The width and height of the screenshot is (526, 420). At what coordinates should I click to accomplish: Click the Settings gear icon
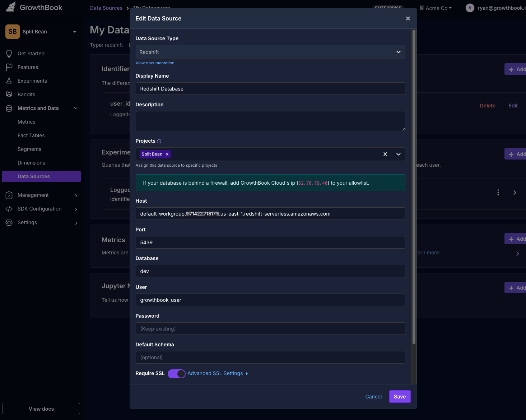tap(9, 222)
